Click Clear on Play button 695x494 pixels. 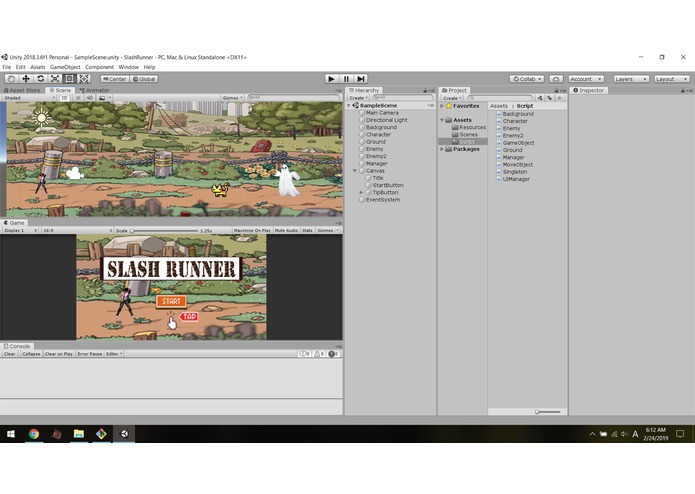pyautogui.click(x=59, y=354)
